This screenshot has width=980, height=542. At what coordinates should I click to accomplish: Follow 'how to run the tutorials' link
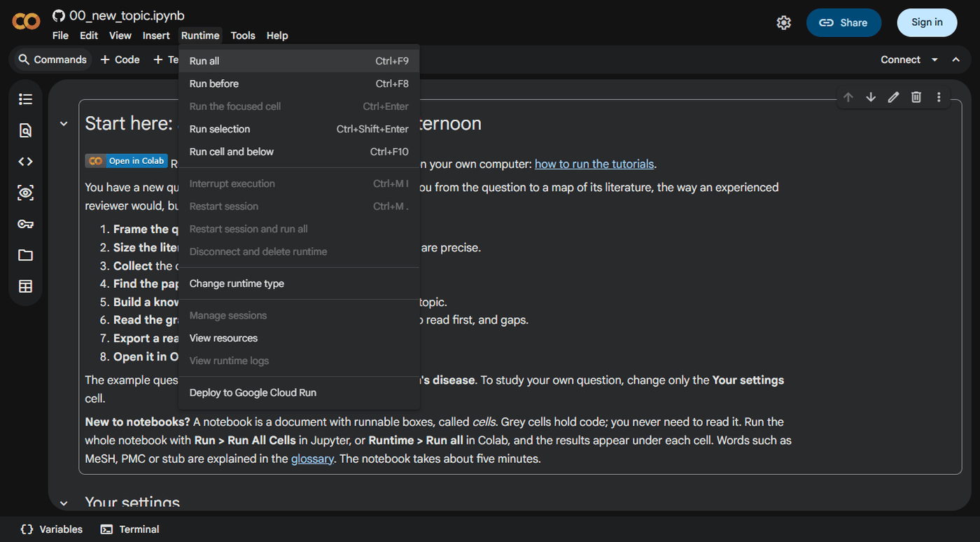click(594, 164)
